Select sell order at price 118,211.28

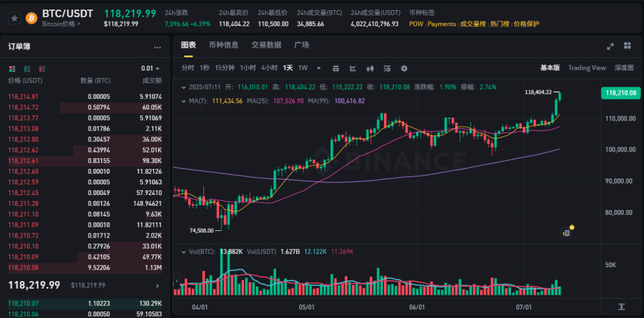pyautogui.click(x=85, y=204)
